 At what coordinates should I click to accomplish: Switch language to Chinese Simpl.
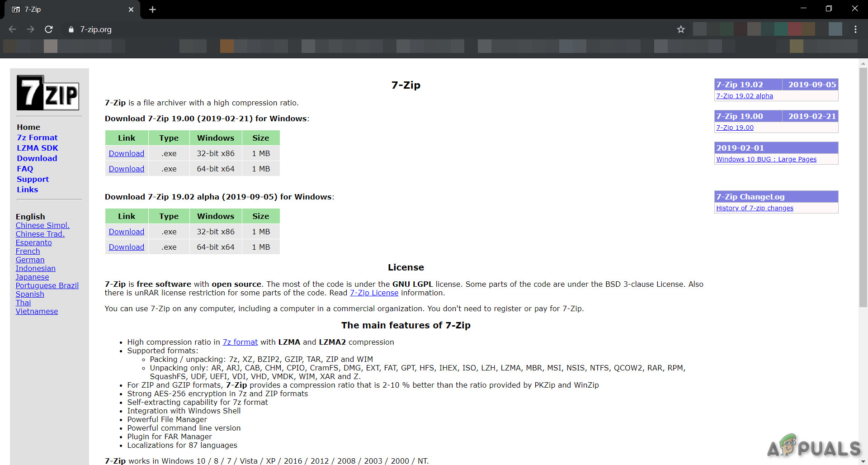click(x=42, y=225)
